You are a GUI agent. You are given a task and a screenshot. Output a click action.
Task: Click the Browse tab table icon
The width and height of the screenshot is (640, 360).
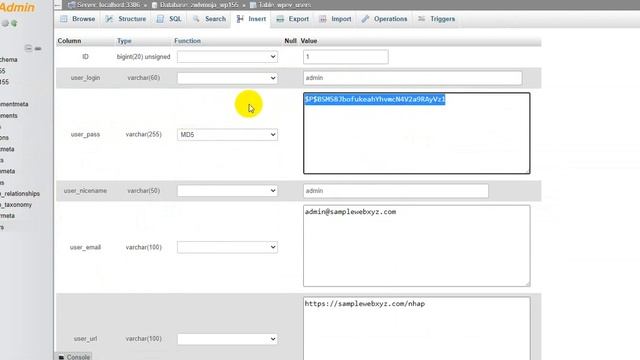pyautogui.click(x=64, y=19)
